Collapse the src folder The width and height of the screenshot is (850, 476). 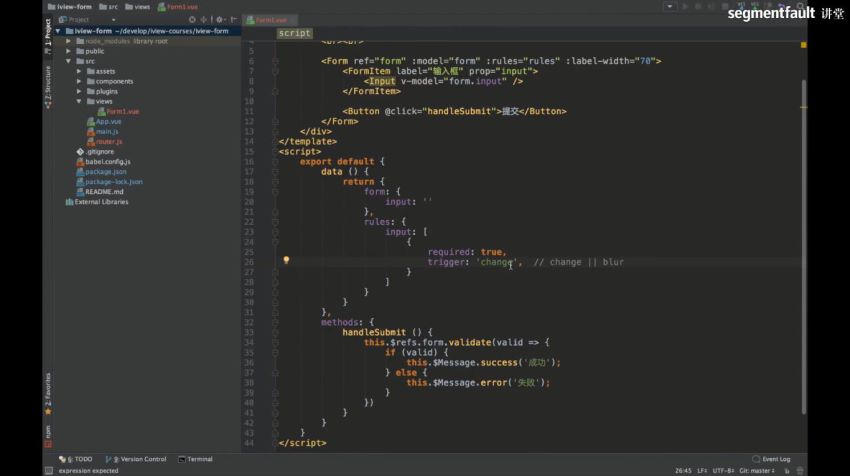68,61
